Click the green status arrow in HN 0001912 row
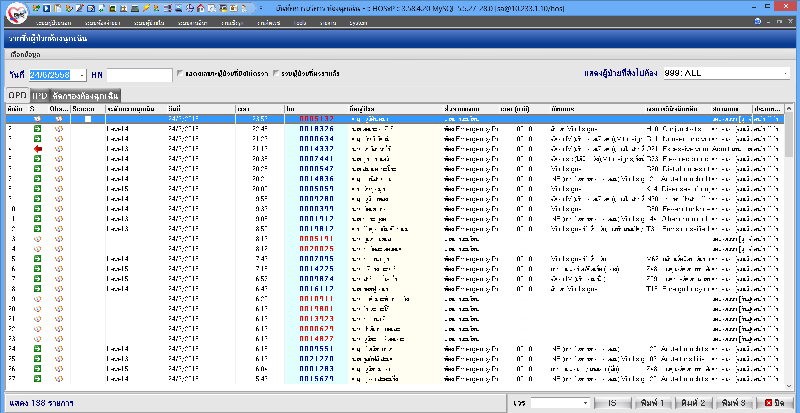Screen dimensions: 800x413 pyautogui.click(x=37, y=219)
